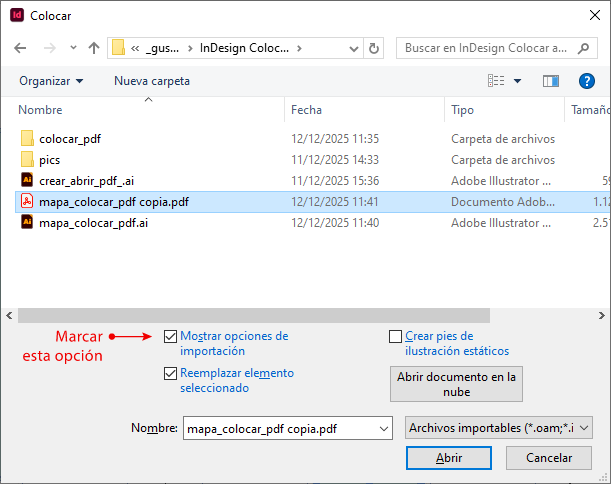The width and height of the screenshot is (611, 484).
Task: Click the search magnifier icon
Action: pyautogui.click(x=583, y=48)
